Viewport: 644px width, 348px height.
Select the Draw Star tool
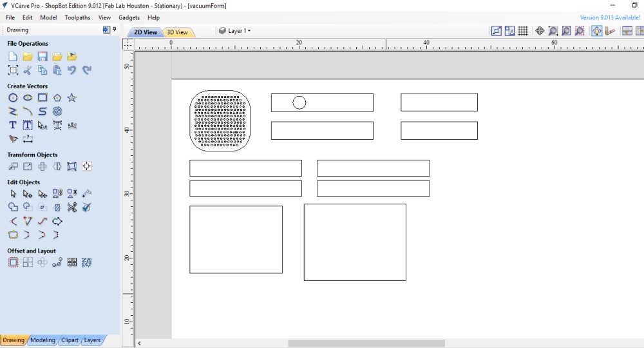(72, 98)
